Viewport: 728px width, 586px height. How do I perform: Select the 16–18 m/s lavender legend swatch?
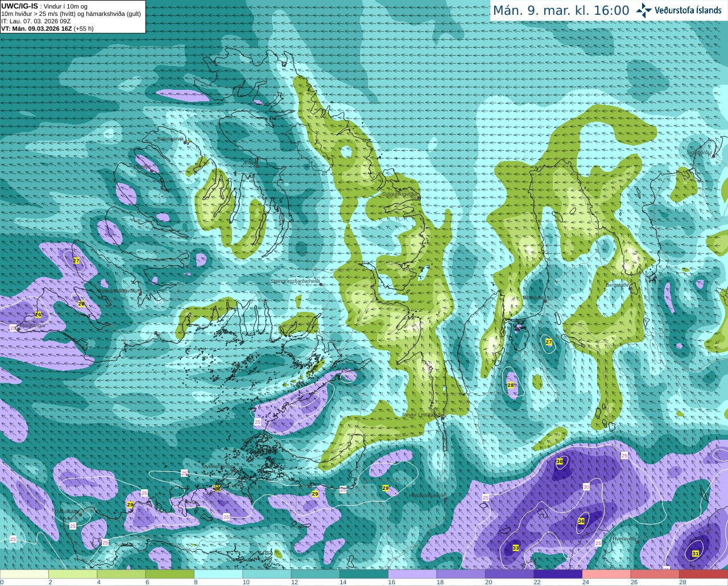pos(412,574)
